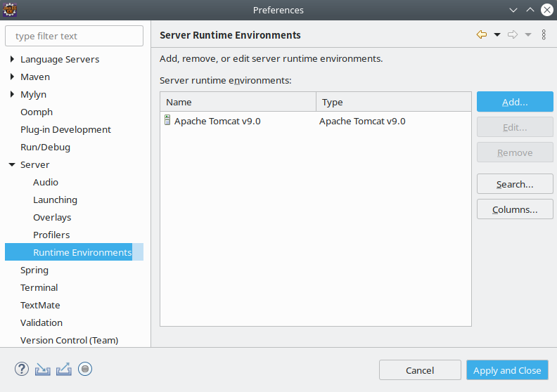
Task: Select Terminal preferences
Action: pos(39,288)
